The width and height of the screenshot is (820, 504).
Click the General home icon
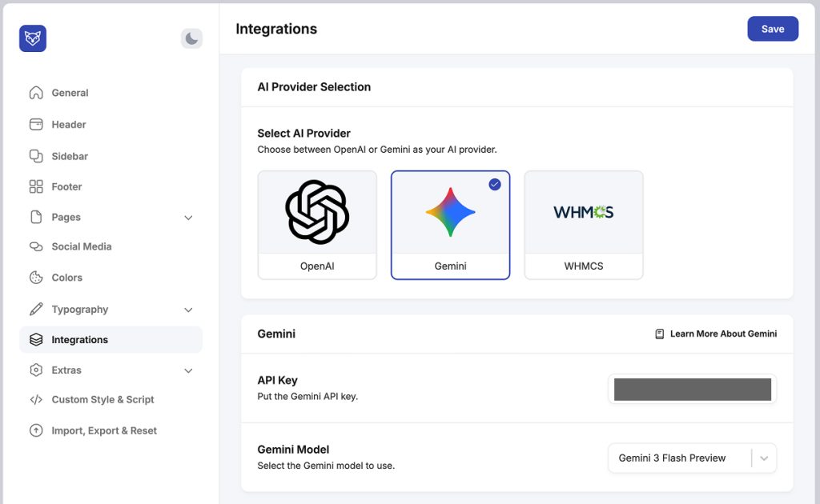(x=36, y=93)
